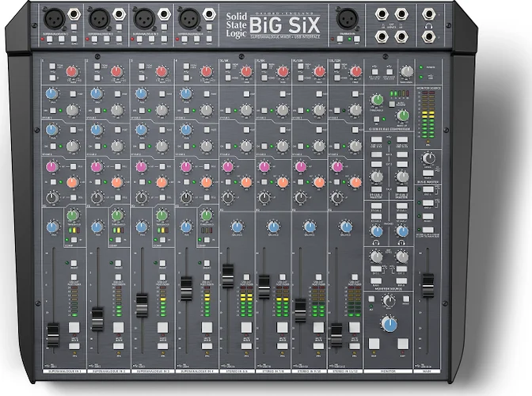Toggle the bus compressor IN button
This screenshot has height=396, width=532.
376,120
